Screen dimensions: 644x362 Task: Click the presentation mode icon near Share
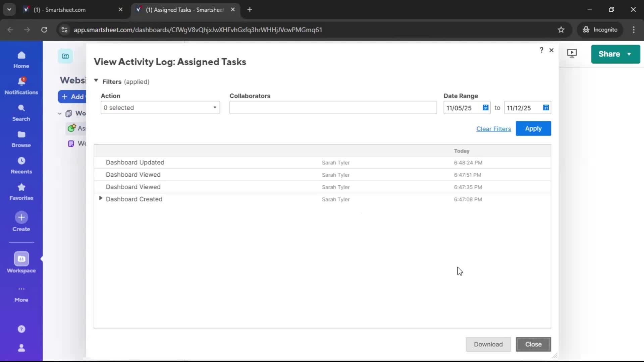pyautogui.click(x=572, y=53)
